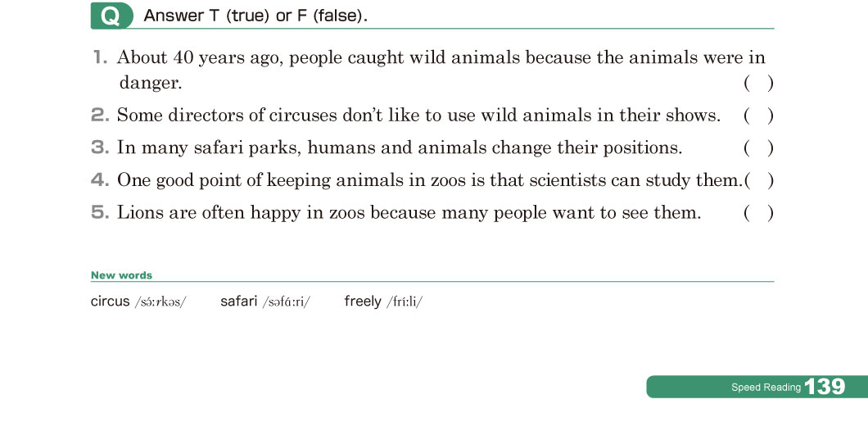Viewport: 868px width, 422px height.
Task: Click the answer blank for question 1
Action: (758, 83)
